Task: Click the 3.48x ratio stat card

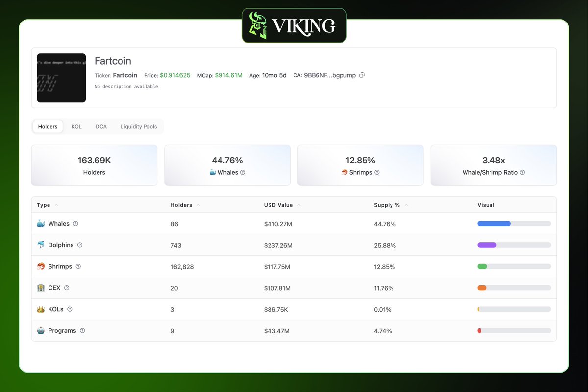Action: pos(493,165)
